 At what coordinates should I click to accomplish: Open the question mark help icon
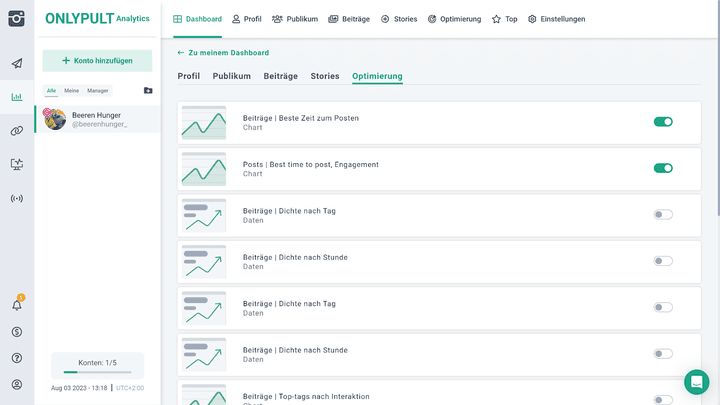[x=17, y=358]
